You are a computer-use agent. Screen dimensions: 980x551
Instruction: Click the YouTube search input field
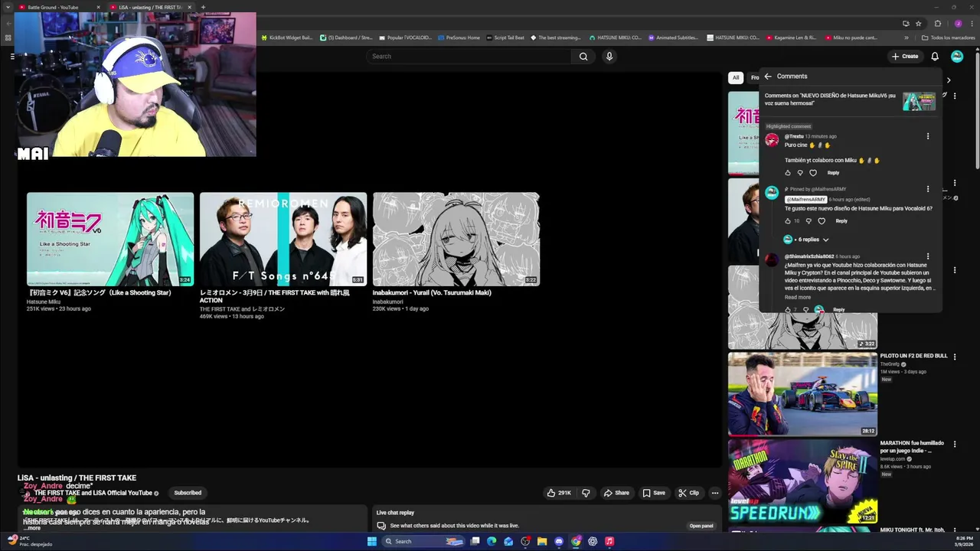(469, 56)
